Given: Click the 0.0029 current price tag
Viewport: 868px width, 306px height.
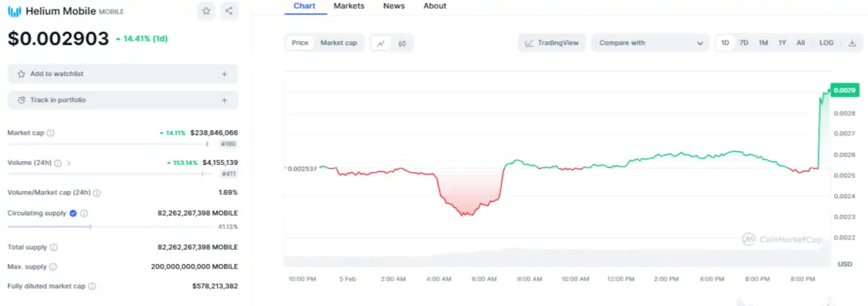Looking at the screenshot, I should pos(846,90).
